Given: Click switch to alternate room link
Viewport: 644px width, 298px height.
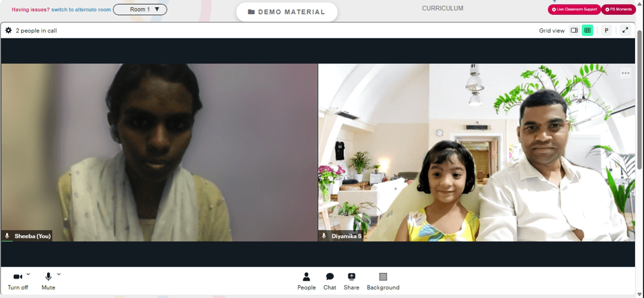Looking at the screenshot, I should tap(81, 10).
